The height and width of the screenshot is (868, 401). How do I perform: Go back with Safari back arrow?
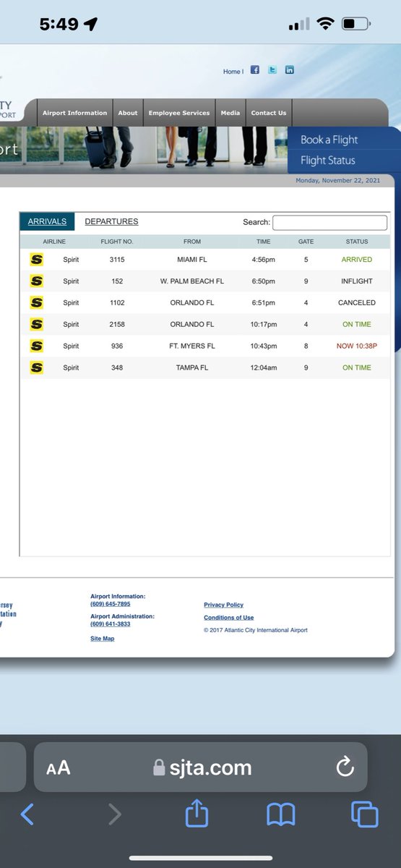pyautogui.click(x=27, y=815)
